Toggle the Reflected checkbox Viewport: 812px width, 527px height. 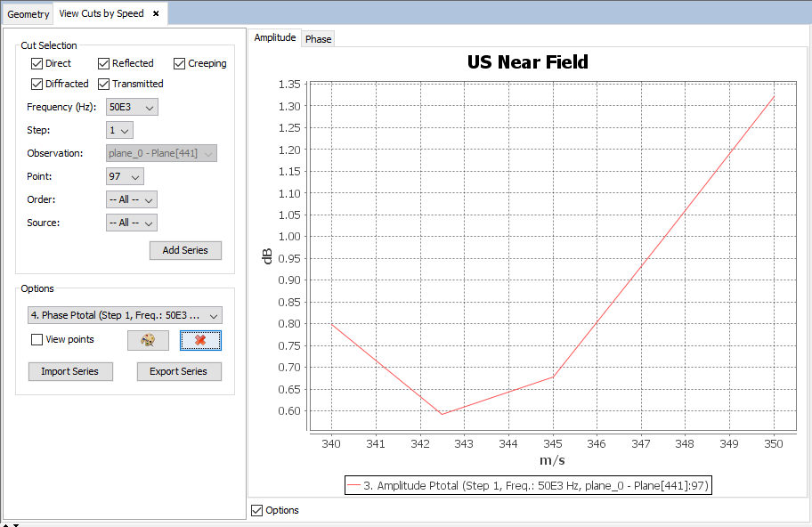point(104,63)
